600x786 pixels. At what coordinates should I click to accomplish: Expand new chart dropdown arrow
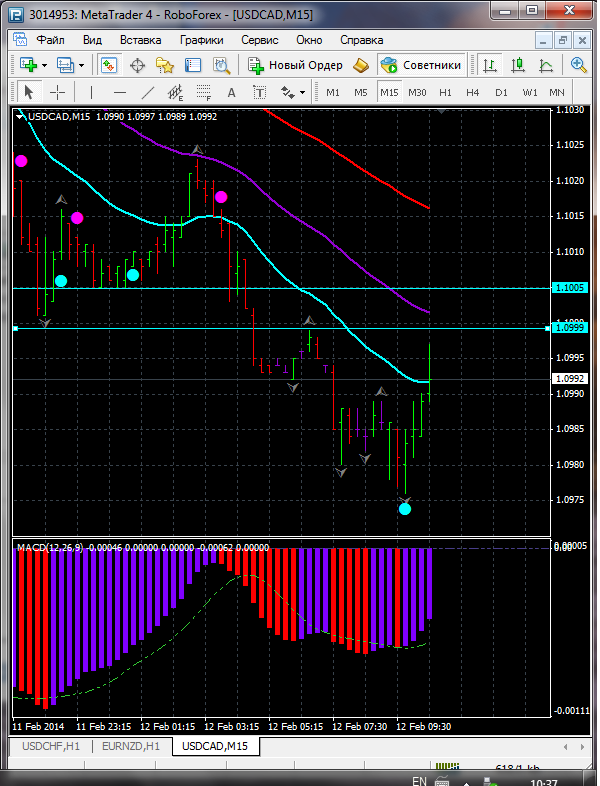pyautogui.click(x=45, y=65)
